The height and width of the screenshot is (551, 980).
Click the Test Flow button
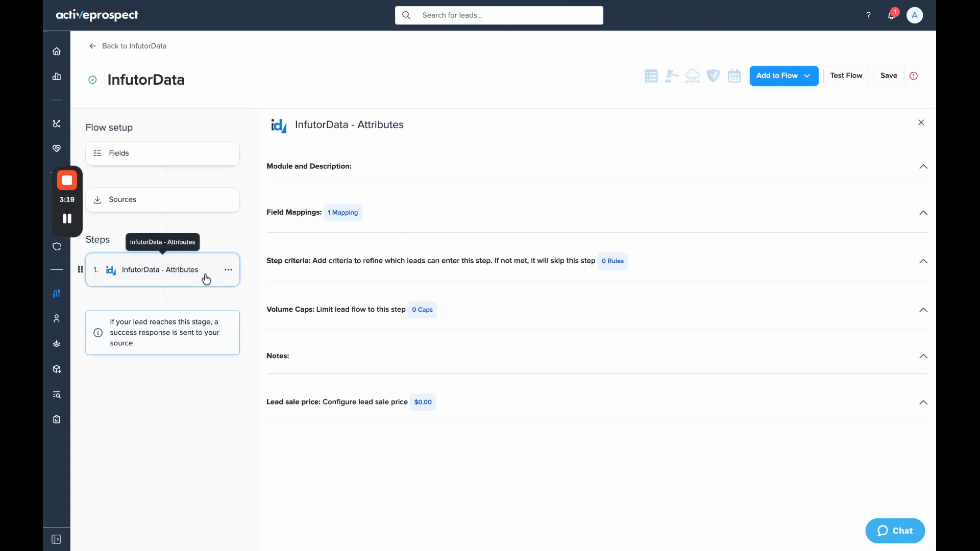[x=846, y=76]
